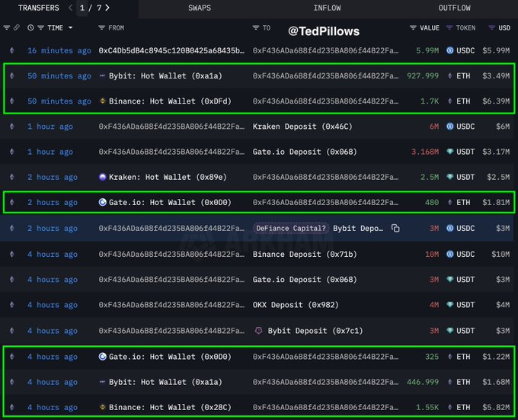Open sender address 0xC4Db5dB4c8945c120B0425a68435b
Viewport: 518px width, 420px height.
pos(172,50)
